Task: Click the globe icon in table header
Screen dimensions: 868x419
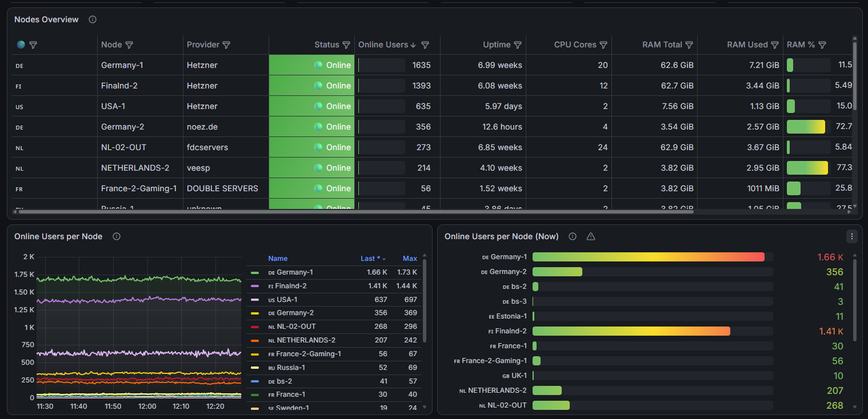Action: click(21, 45)
